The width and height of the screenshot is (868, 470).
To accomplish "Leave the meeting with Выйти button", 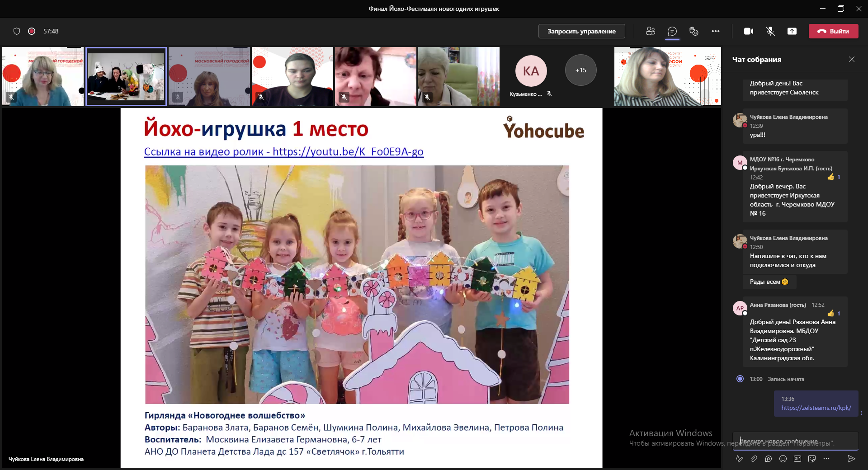I will pos(833,31).
